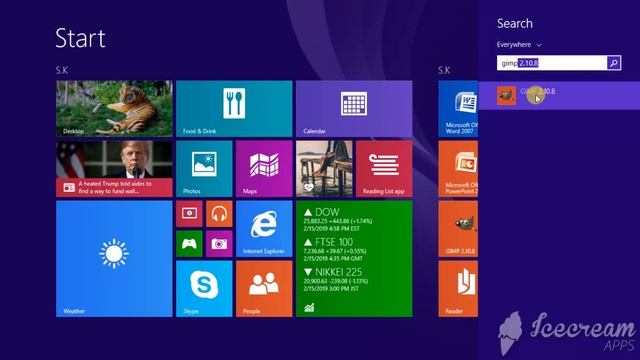Launch the Maps tile
Image resolution: width=640 pixels, height=360 pixels.
(x=264, y=169)
